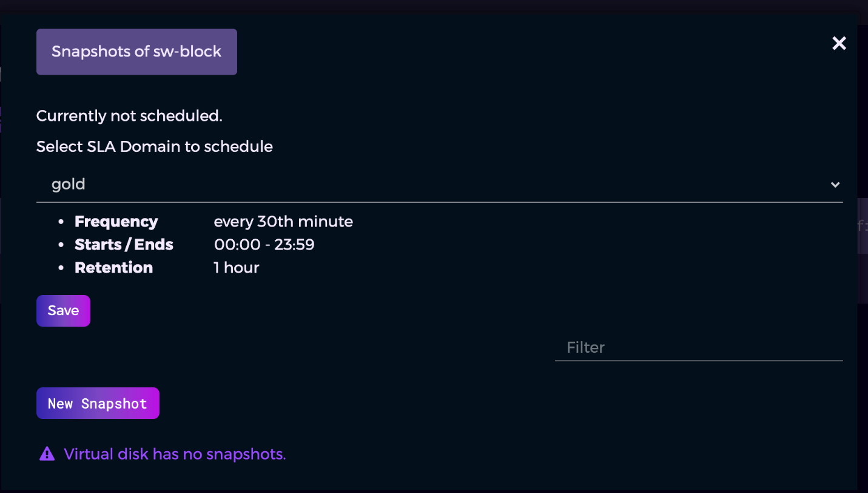Click the alert icon before the no-snapshots message
Image resolution: width=868 pixels, height=493 pixels.
[47, 453]
